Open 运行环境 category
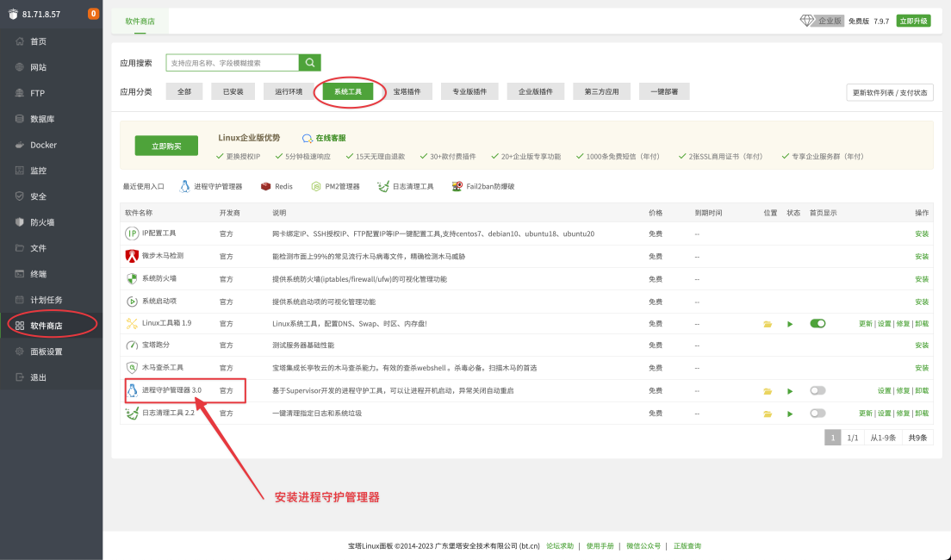 [x=289, y=91]
